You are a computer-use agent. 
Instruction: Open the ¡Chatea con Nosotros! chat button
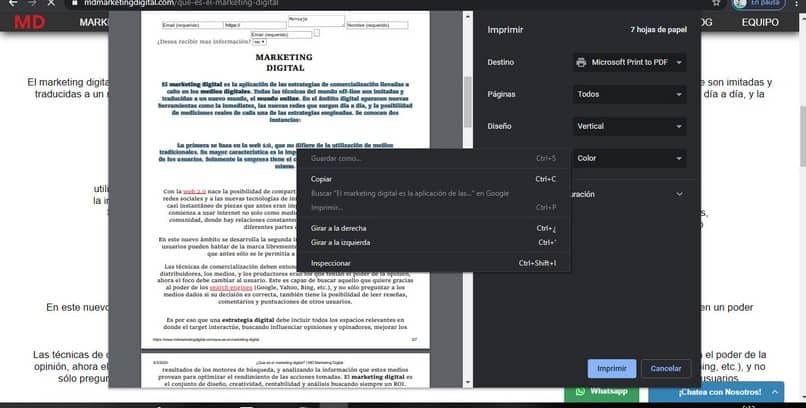click(x=716, y=392)
